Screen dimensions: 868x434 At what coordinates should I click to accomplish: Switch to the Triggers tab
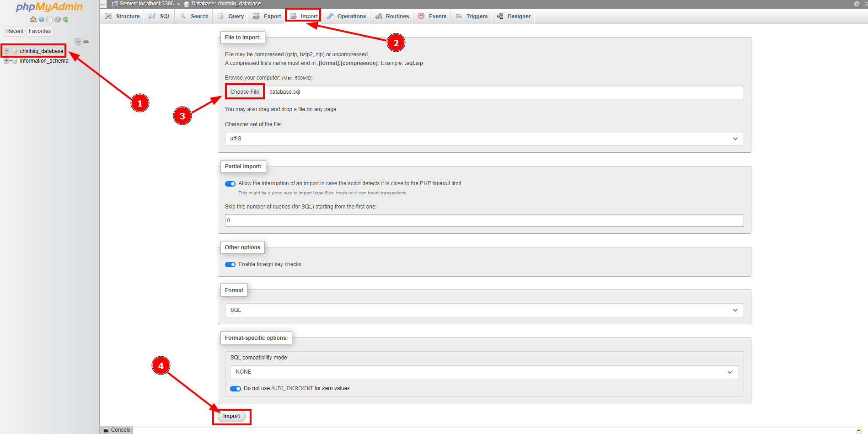(x=472, y=16)
